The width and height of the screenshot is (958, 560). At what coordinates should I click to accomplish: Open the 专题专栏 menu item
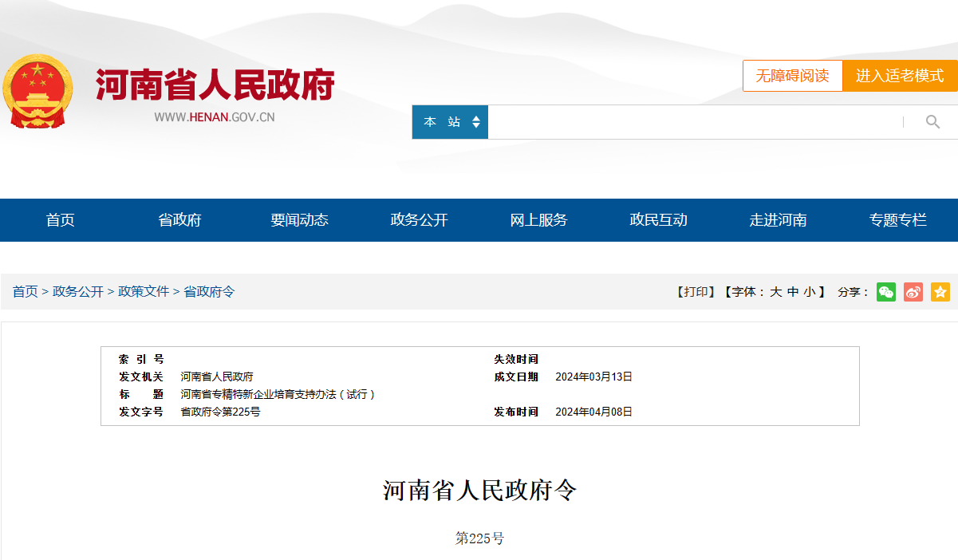click(898, 220)
